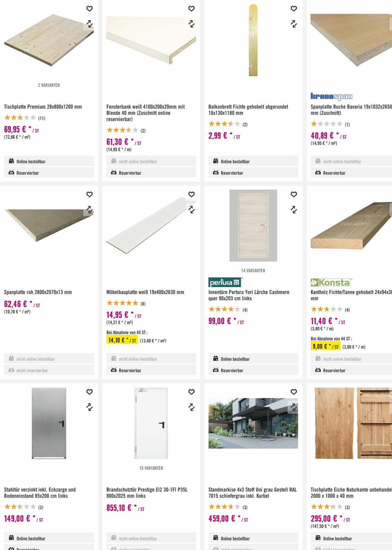This screenshot has width=392, height=550.
Task: Click compare icon on Stahltür verzinkt
Action: click(89, 407)
